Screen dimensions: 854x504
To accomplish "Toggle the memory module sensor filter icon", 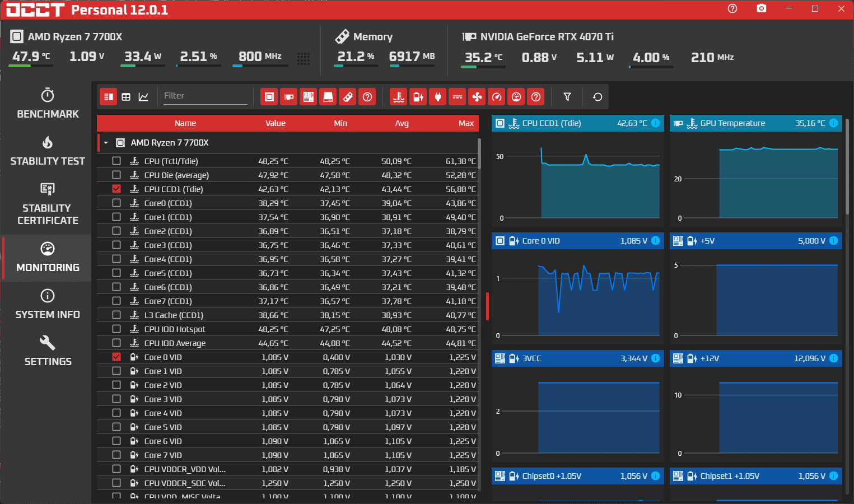I will point(348,97).
